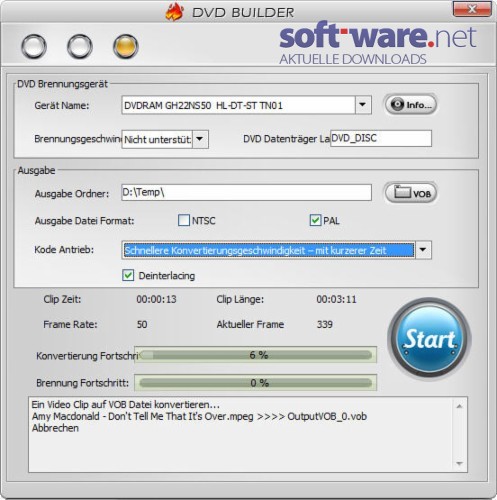Open drive Info with the disc icon button

click(411, 105)
